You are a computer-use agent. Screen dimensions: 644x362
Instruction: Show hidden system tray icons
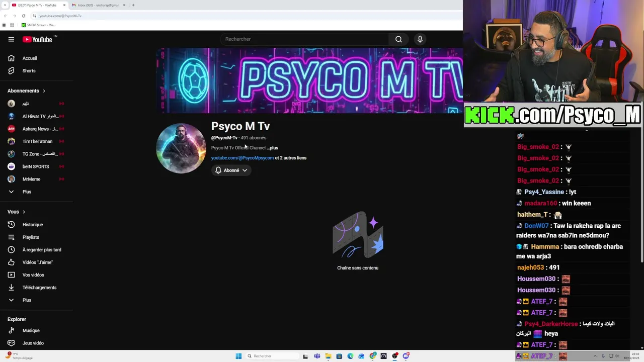click(x=595, y=356)
